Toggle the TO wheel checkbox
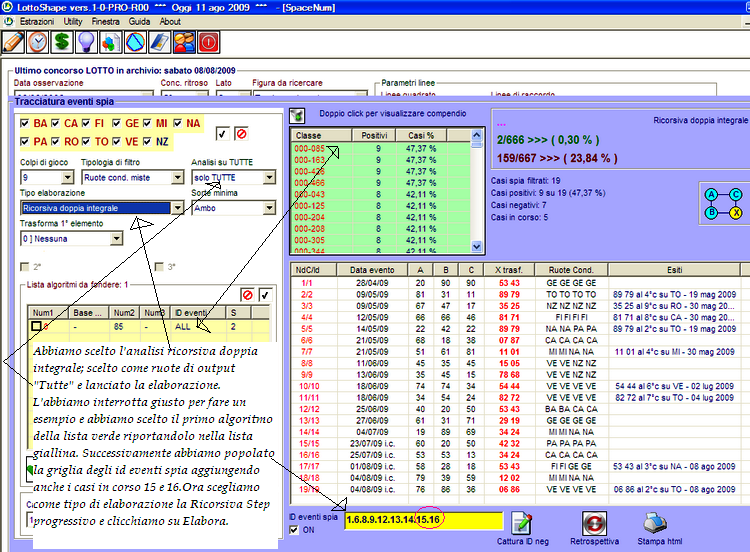This screenshot has width=750, height=552. point(86,142)
